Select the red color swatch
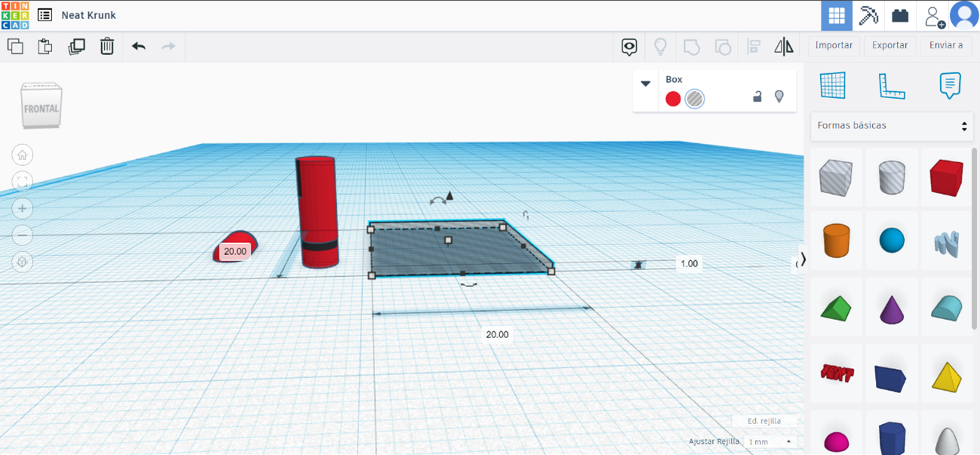Image resolution: width=980 pixels, height=455 pixels. tap(672, 98)
